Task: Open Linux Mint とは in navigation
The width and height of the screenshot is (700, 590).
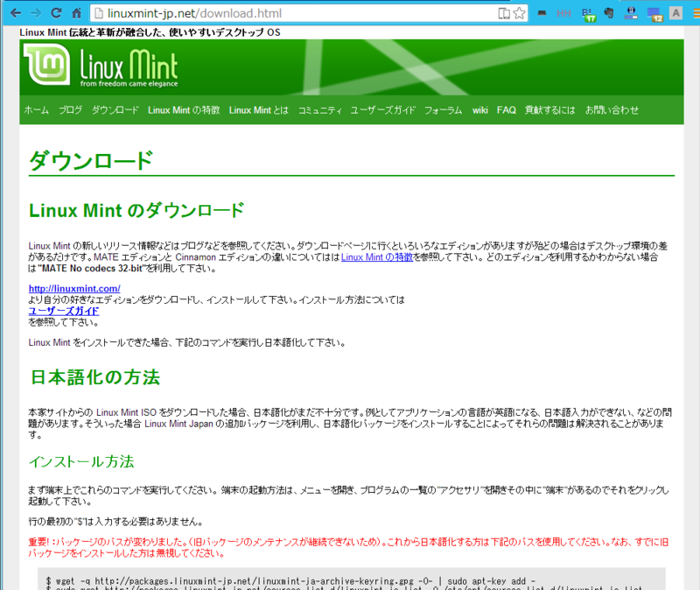Action: [259, 110]
